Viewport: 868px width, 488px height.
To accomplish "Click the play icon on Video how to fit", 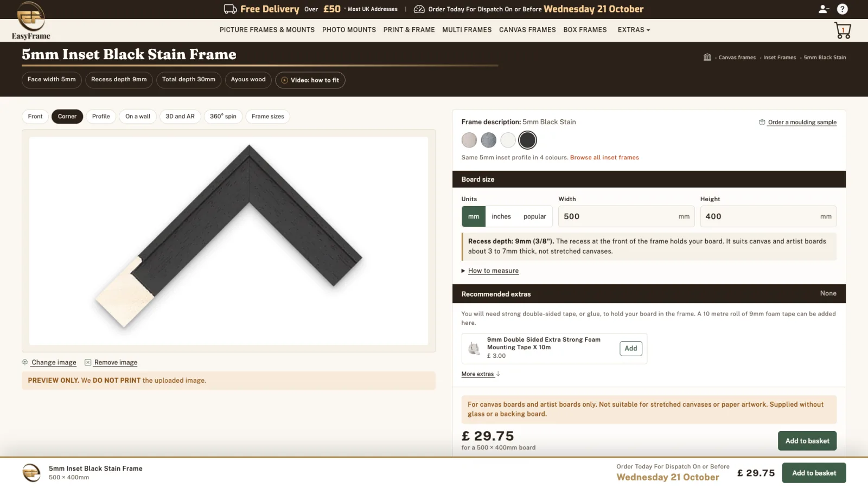I will point(284,80).
